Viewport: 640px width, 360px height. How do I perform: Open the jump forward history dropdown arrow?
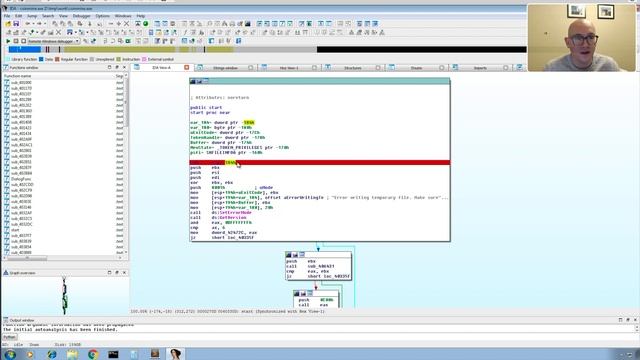[x=45, y=24]
